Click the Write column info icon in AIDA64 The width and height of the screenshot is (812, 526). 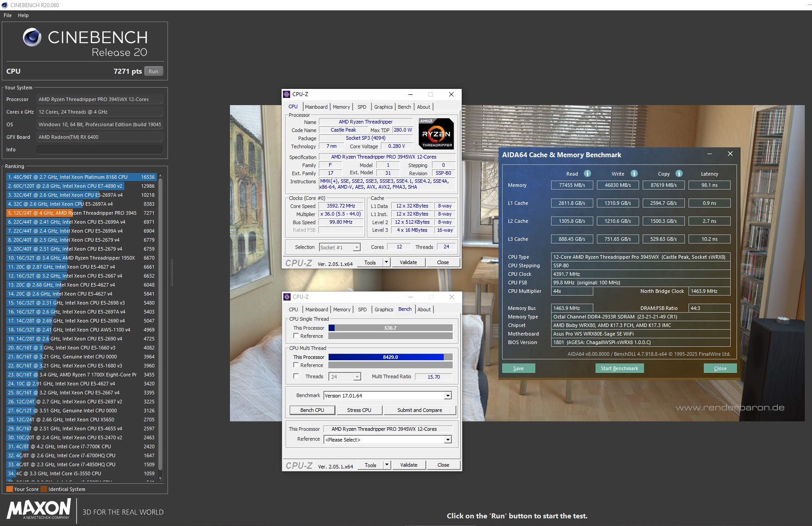coord(634,173)
